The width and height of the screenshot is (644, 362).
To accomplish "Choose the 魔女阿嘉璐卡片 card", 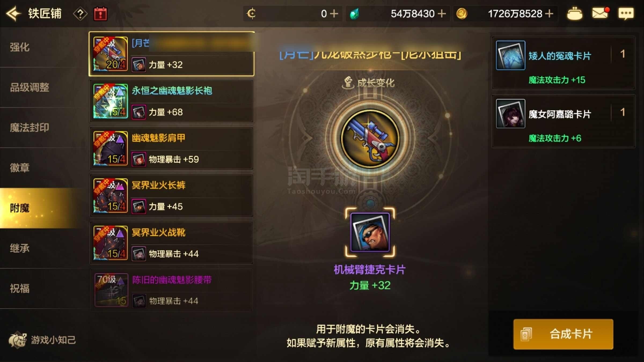I will [x=563, y=121].
